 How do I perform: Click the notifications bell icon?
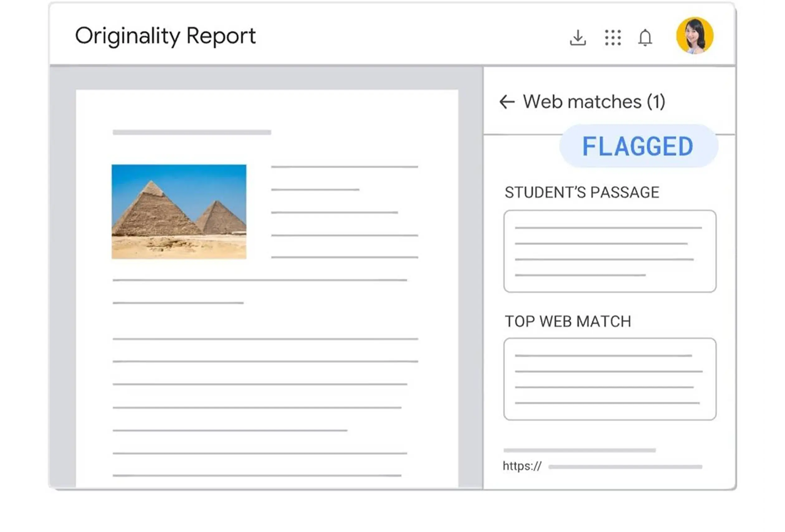coord(645,37)
